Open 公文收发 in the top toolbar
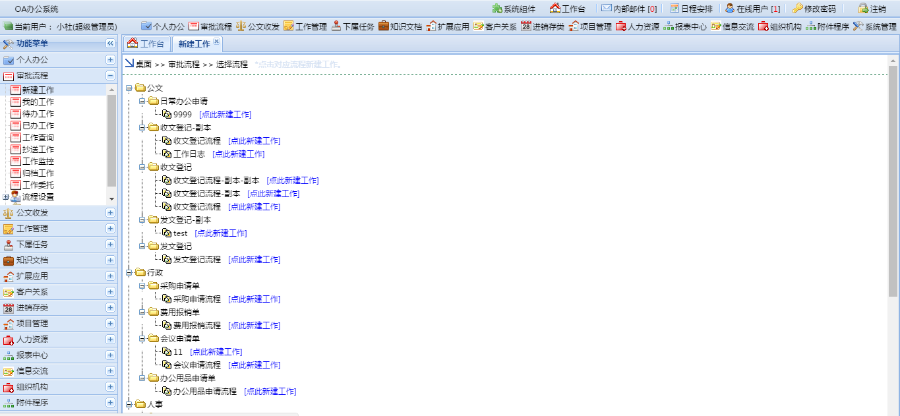This screenshot has width=900, height=416. tap(258, 26)
